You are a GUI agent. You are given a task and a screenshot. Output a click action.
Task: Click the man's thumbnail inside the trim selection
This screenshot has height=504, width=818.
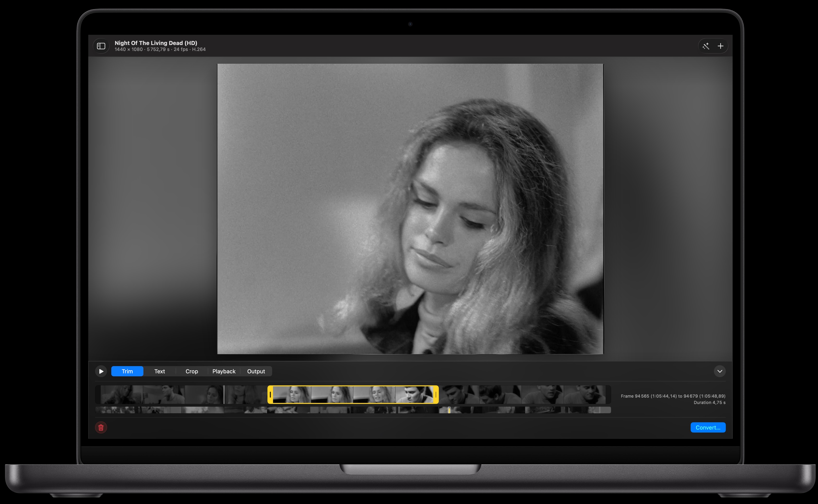click(414, 395)
